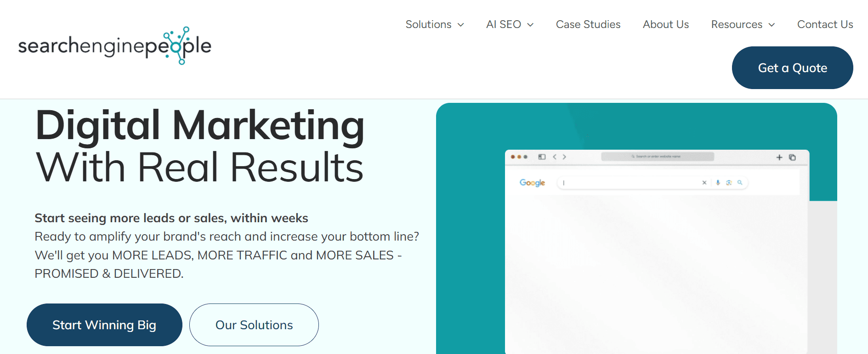This screenshot has width=868, height=354.
Task: Click the magnifier search icon
Action: [740, 183]
